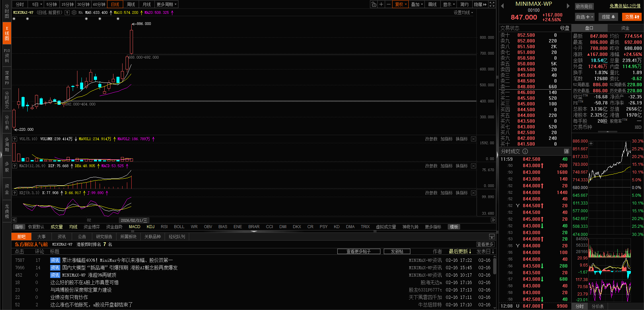The image size is (644, 310).
Task: Jump chart to latest with double-right arrow
Action: point(493,220)
